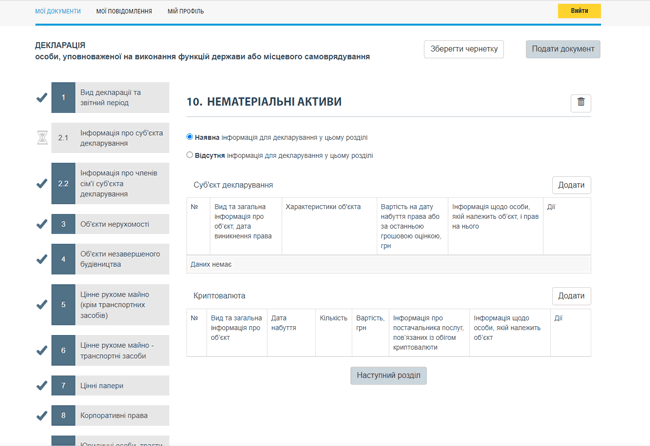Click "Зберегти чернетку" to save draft
This screenshot has height=446, width=650.
coord(463,49)
